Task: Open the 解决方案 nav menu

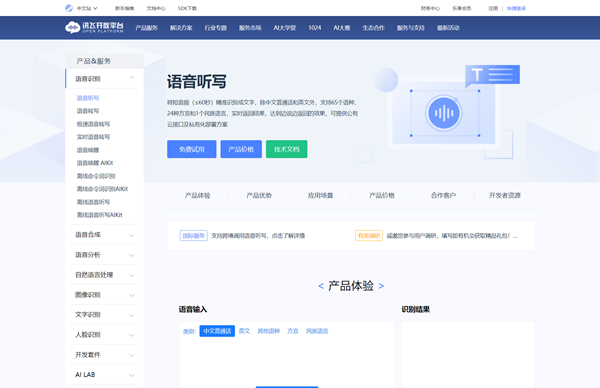Action: click(181, 28)
